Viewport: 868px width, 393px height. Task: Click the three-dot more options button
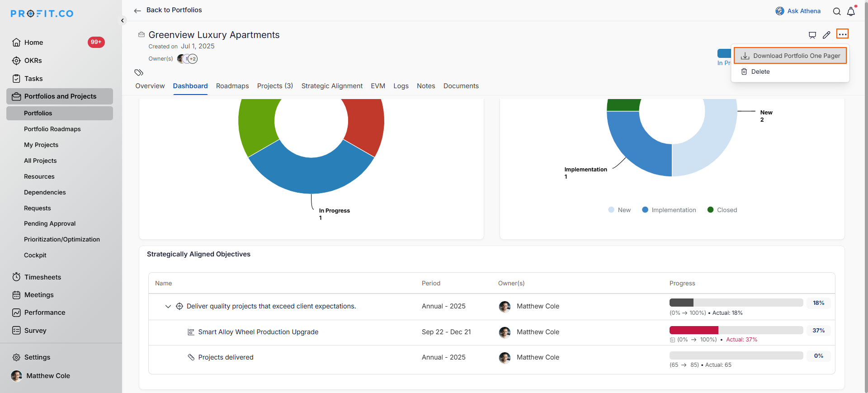pyautogui.click(x=842, y=34)
